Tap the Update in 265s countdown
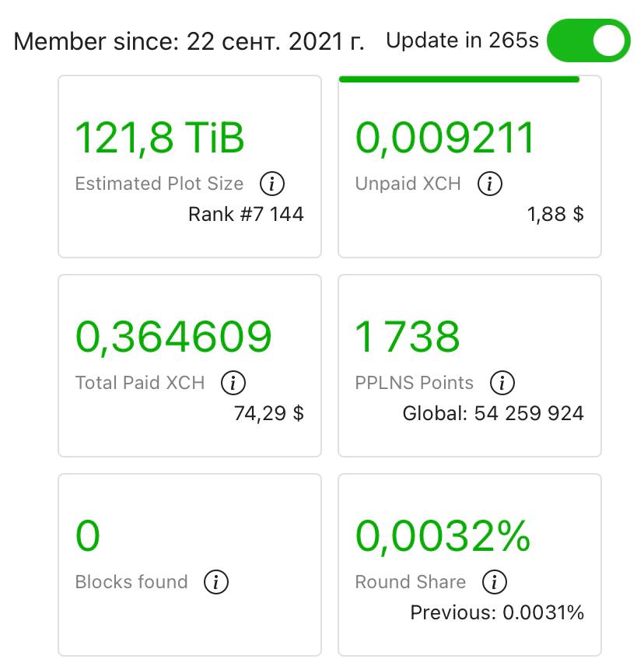644x659 pixels. click(462, 40)
